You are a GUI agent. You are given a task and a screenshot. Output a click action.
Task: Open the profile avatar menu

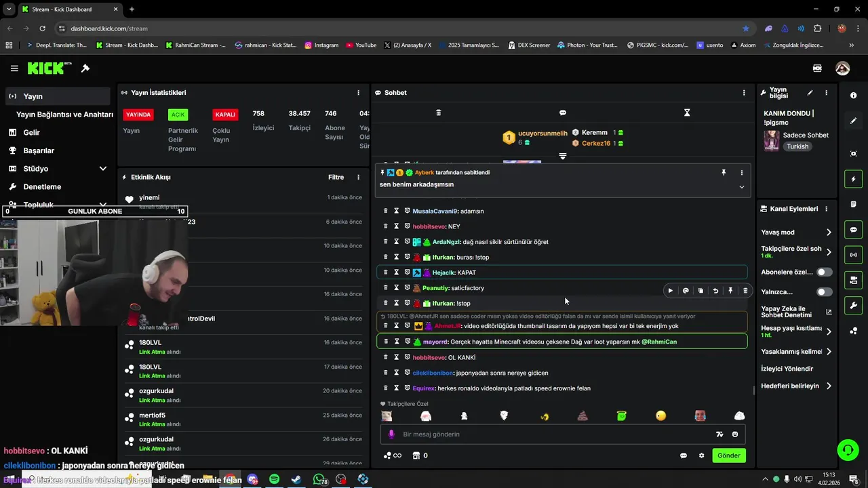(842, 68)
